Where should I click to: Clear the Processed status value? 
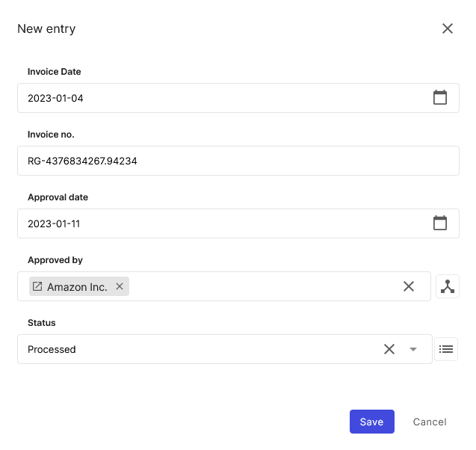(x=389, y=349)
